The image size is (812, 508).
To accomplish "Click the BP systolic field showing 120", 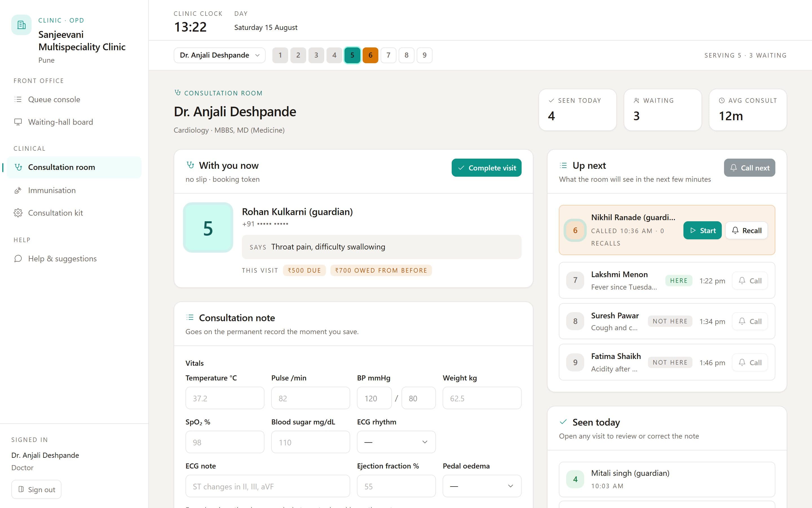I will tap(374, 398).
